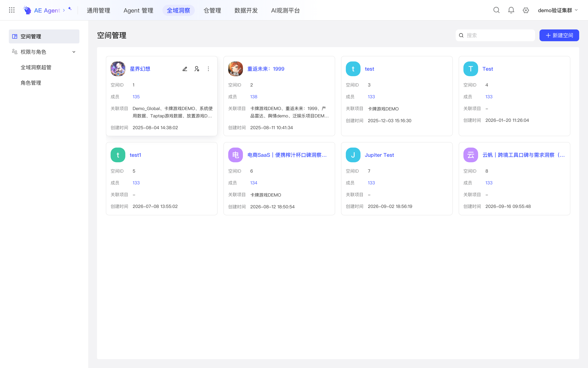Click member count 135 on 星界幻想
This screenshot has width=588, height=368.
tap(136, 97)
